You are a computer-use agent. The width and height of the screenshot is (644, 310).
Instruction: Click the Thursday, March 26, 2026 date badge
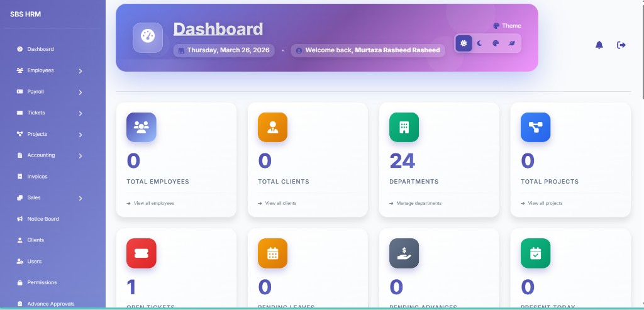pos(224,50)
